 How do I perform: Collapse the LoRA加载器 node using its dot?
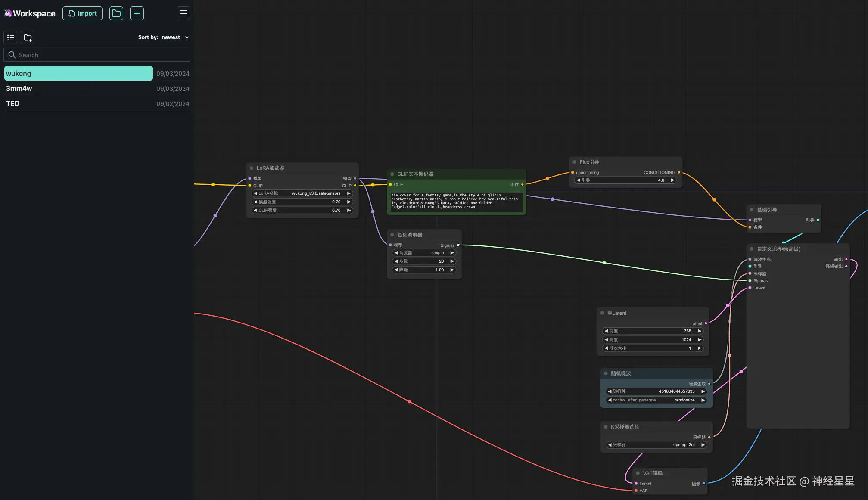pos(252,168)
